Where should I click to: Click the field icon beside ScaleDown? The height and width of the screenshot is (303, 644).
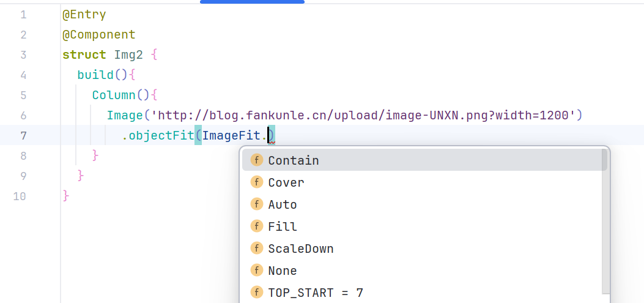(257, 249)
